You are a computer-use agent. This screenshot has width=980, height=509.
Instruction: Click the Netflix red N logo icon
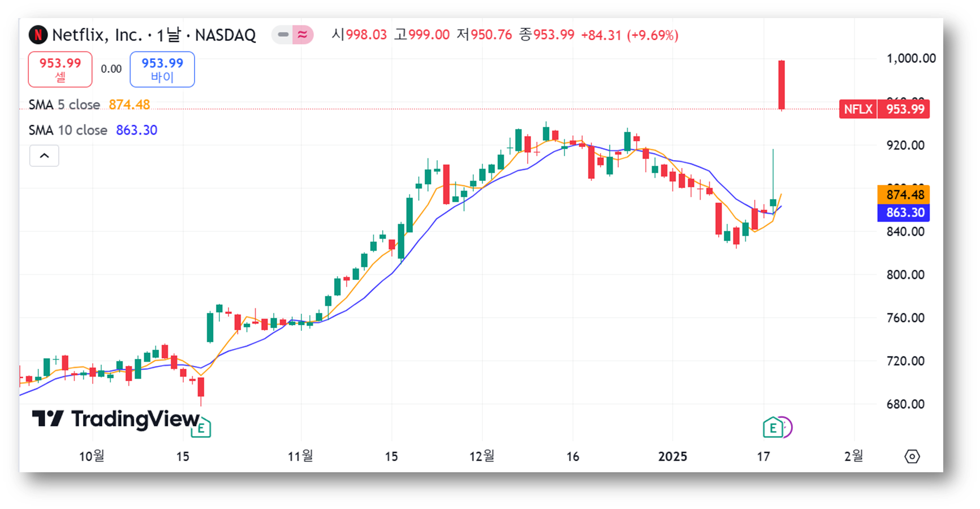(x=38, y=35)
